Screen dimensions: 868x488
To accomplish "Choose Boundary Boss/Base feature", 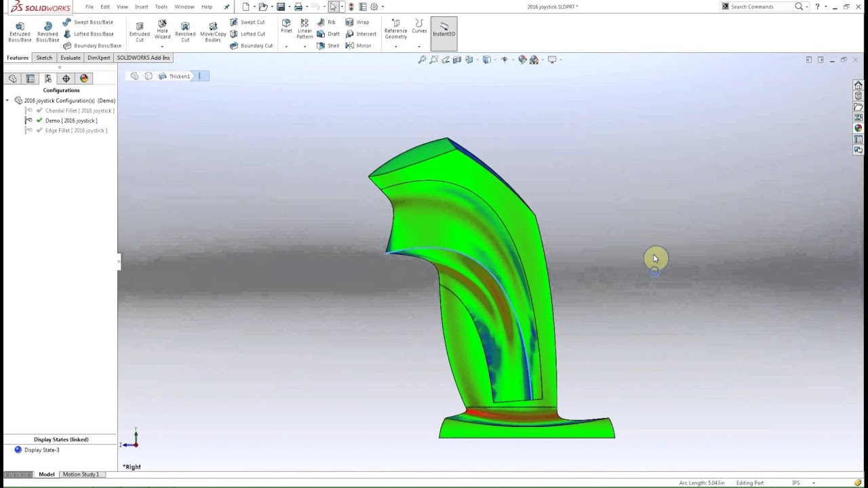I will [92, 45].
